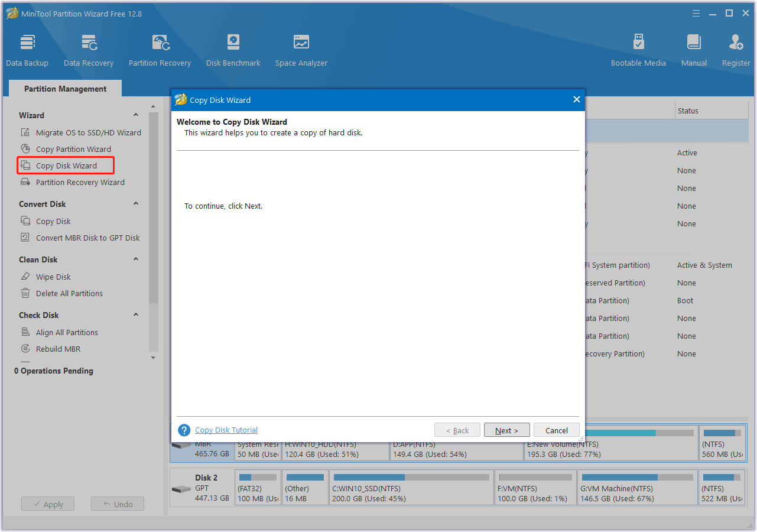Click the Status column header
This screenshot has height=532, width=757.
[712, 111]
